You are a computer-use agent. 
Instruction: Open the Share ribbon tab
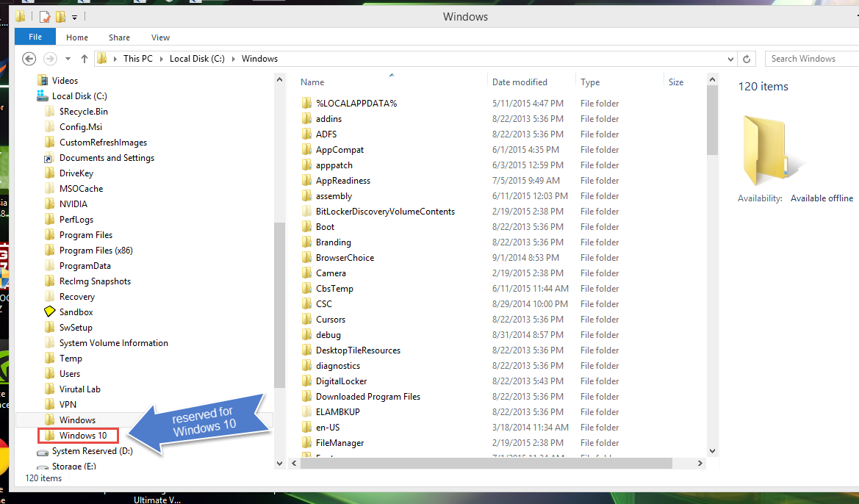(119, 37)
